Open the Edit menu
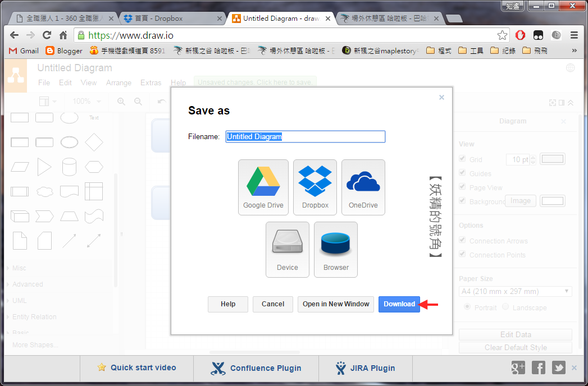This screenshot has width=588, height=386. pyautogui.click(x=65, y=82)
